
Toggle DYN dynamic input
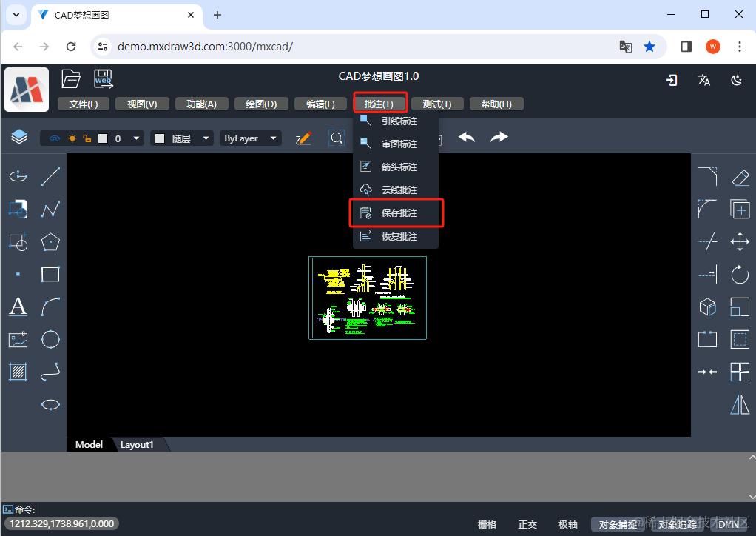pyautogui.click(x=729, y=524)
